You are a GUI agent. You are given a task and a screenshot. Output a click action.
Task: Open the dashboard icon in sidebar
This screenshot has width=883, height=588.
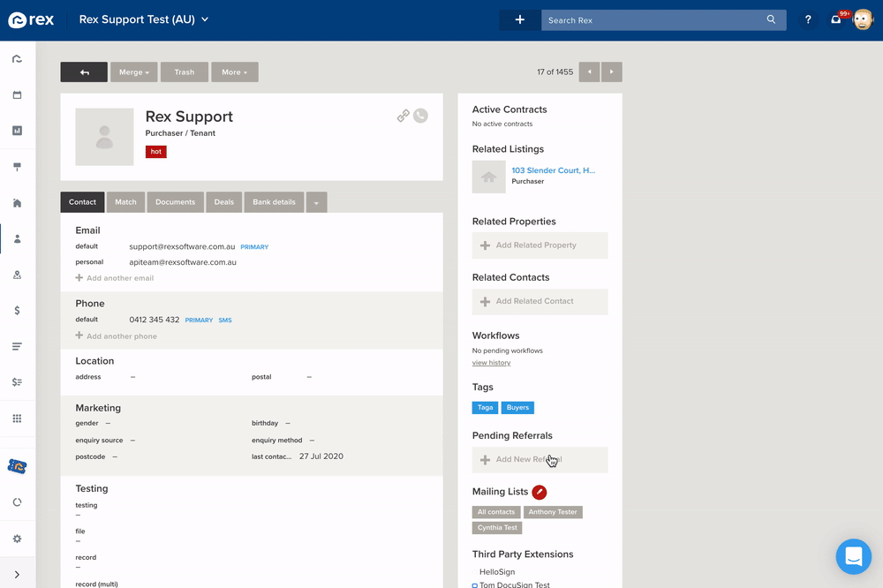coord(17,58)
